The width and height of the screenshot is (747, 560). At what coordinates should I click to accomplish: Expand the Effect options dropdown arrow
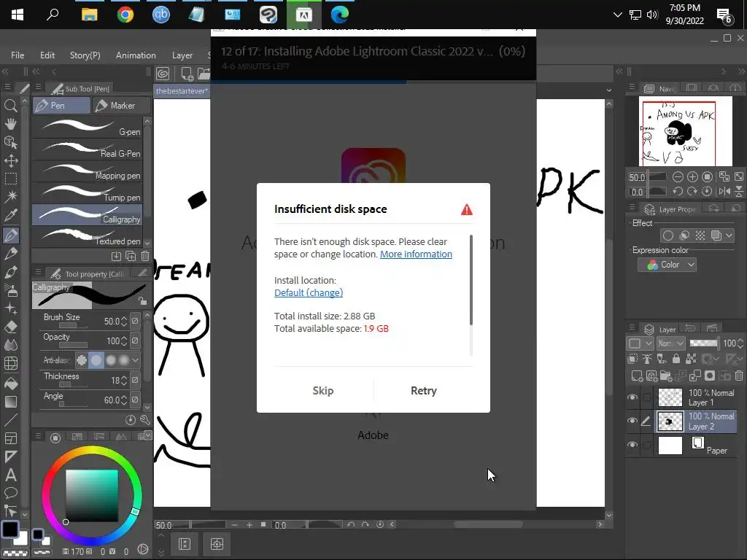point(729,236)
